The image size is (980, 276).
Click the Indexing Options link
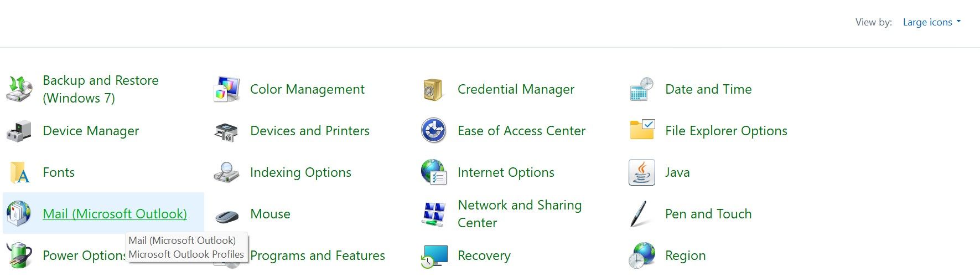click(300, 172)
